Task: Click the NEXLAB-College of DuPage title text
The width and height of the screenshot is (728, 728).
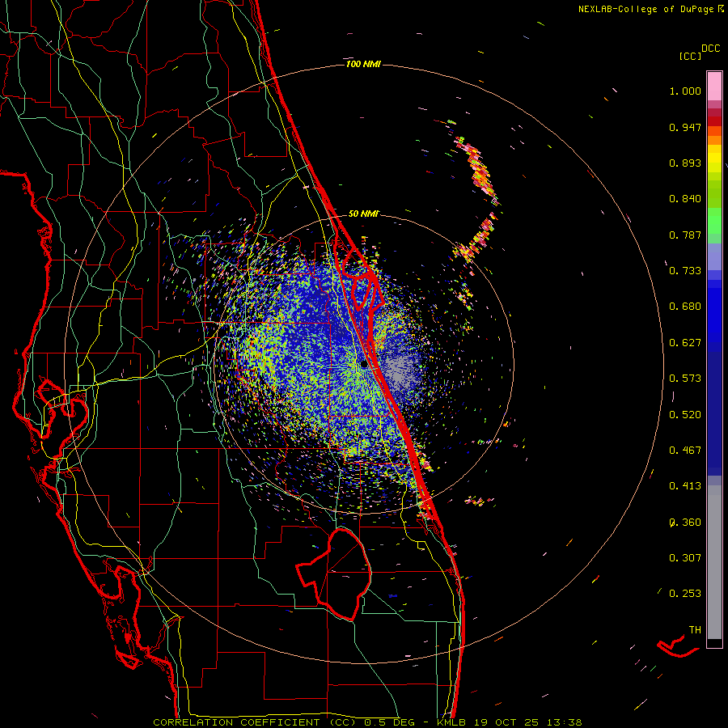Action: (646, 9)
